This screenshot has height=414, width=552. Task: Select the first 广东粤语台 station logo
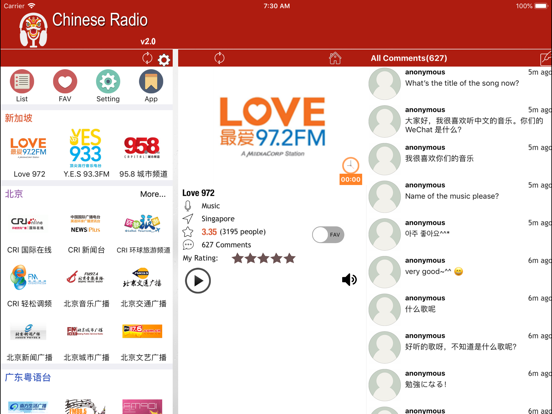29,406
